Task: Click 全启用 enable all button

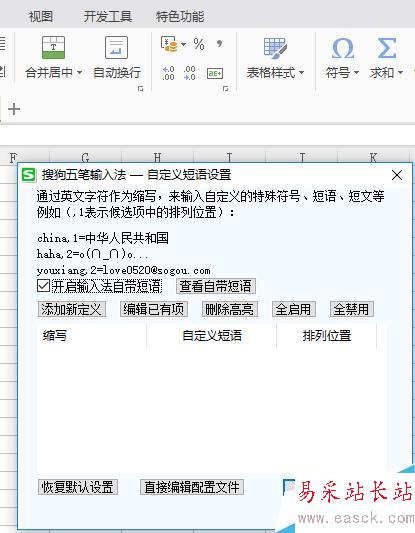Action: tap(294, 309)
